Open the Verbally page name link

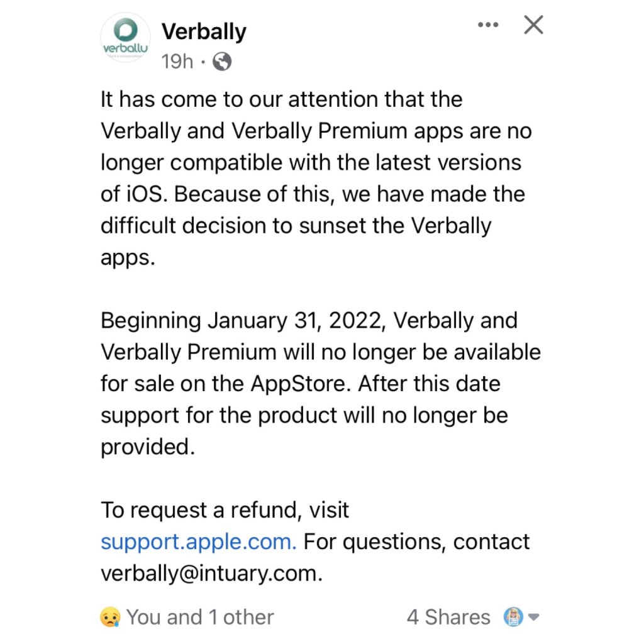[204, 31]
